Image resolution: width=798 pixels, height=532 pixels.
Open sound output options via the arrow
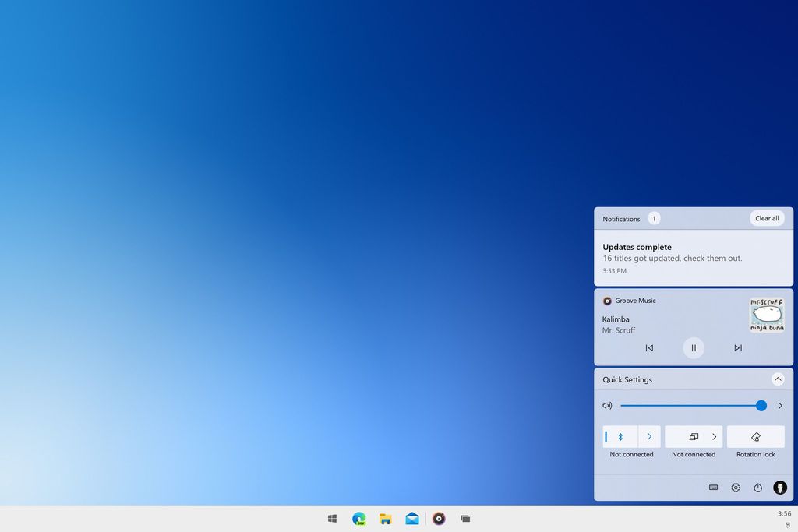point(779,406)
